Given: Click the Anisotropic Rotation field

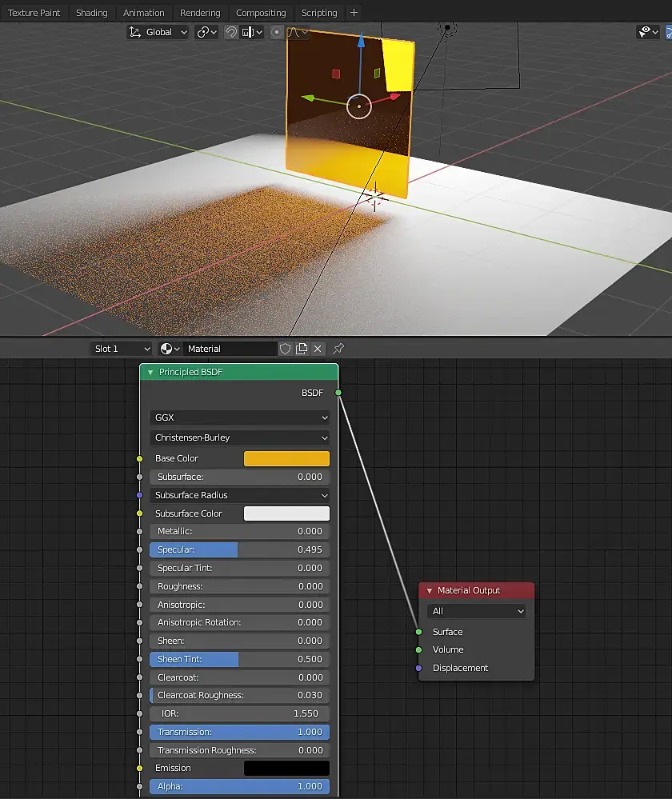Looking at the screenshot, I should (x=239, y=623).
